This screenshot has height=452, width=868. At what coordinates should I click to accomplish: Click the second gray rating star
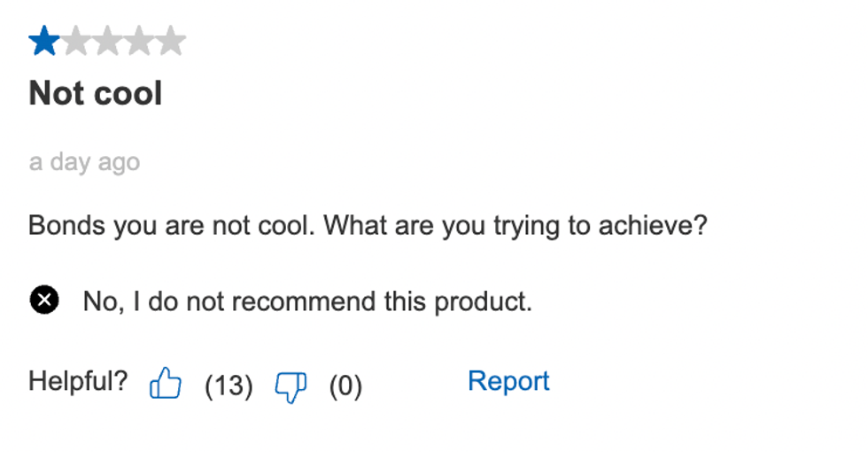(x=76, y=41)
